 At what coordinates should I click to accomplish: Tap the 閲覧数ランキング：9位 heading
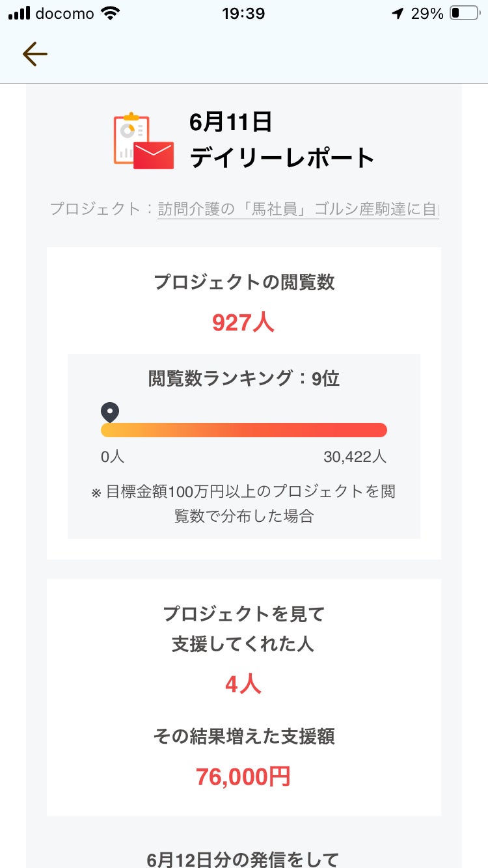tap(244, 379)
